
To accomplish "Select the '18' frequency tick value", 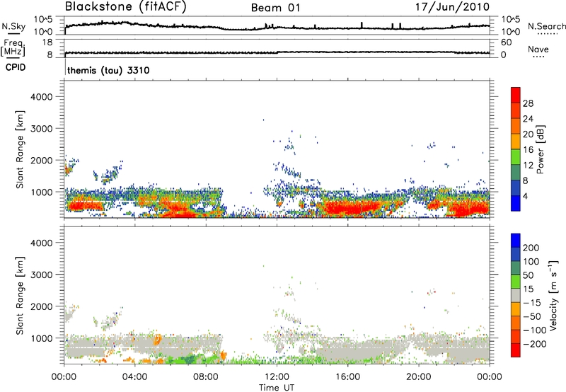I will (x=47, y=42).
